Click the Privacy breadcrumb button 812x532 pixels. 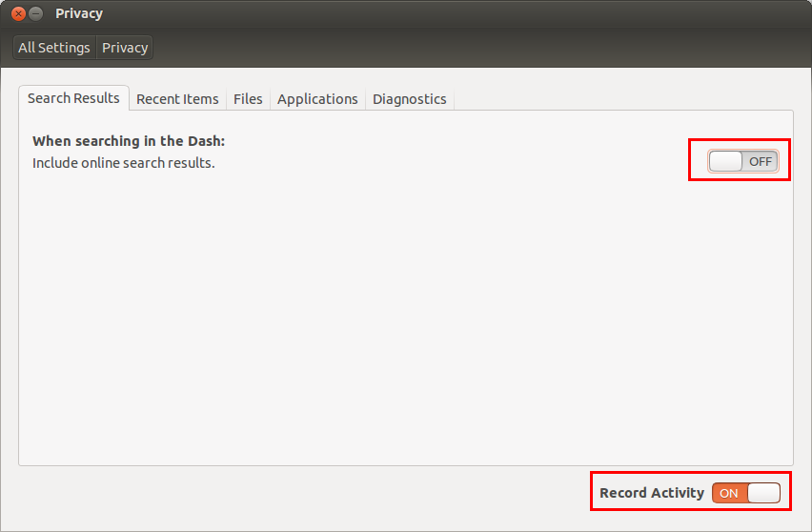125,48
